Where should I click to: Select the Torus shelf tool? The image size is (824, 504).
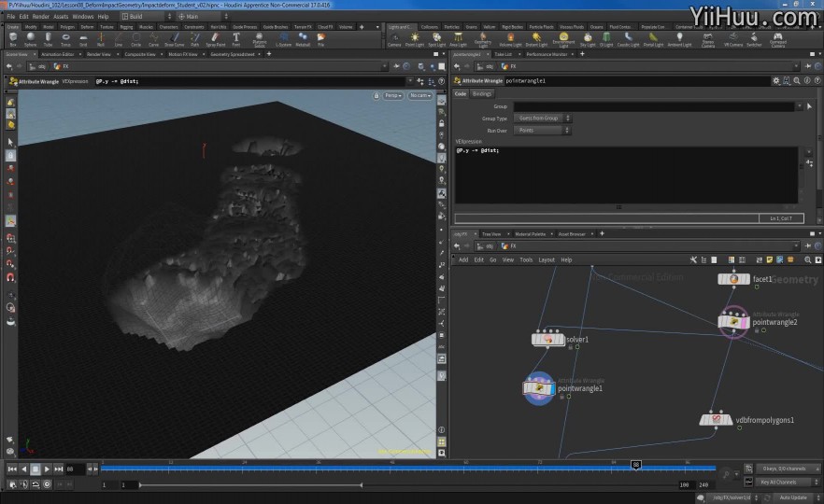65,39
